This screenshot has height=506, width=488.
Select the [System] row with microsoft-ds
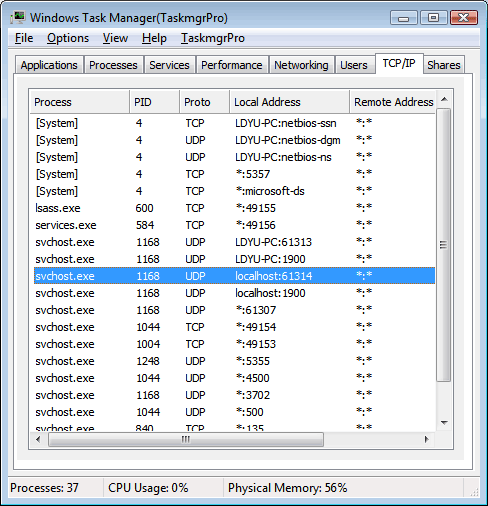[x=234, y=191]
